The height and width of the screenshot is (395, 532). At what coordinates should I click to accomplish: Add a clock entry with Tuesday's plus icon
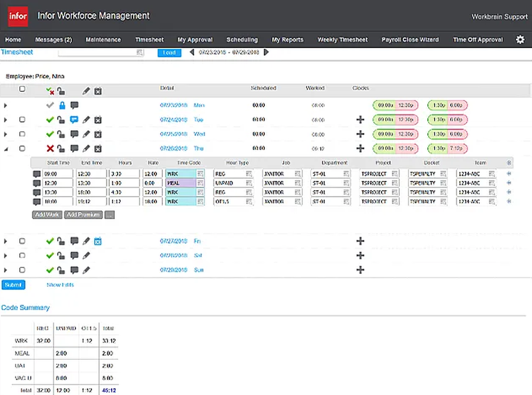(x=360, y=120)
